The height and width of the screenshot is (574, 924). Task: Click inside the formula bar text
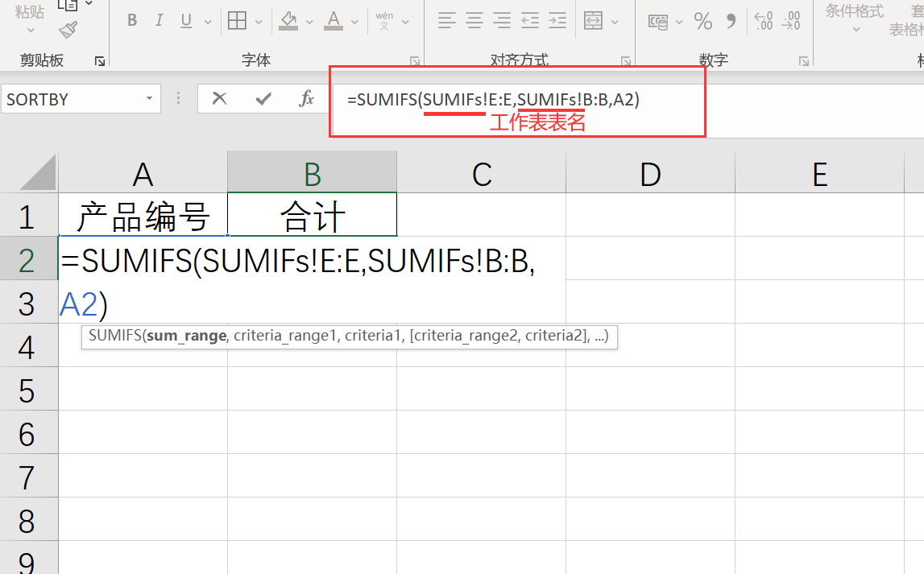point(493,100)
